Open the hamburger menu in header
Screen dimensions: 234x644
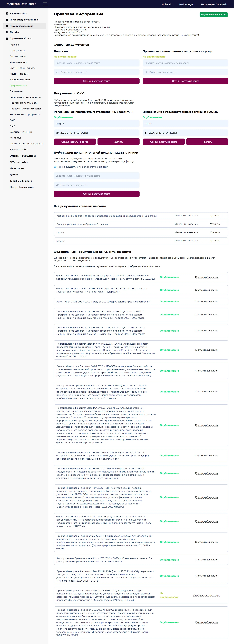[x=45, y=4]
